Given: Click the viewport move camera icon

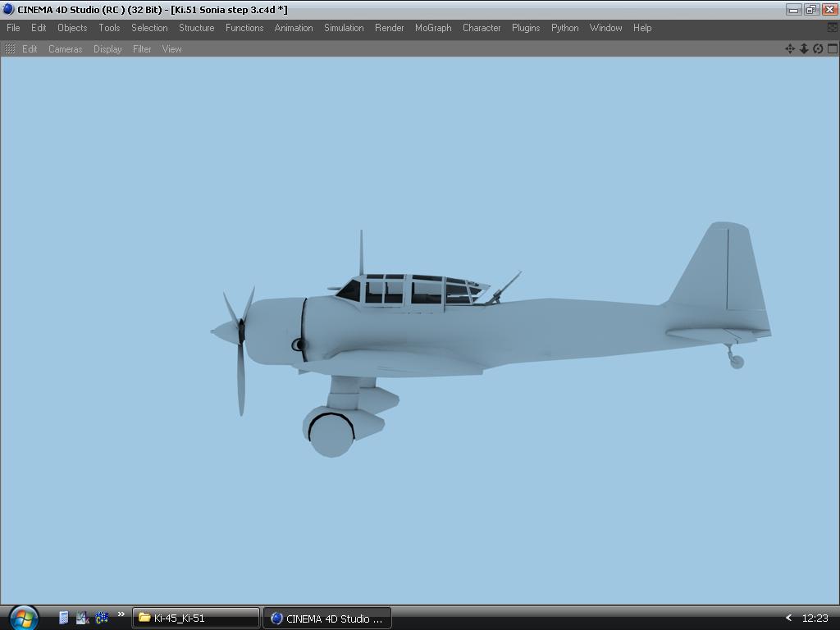Looking at the screenshot, I should [790, 49].
